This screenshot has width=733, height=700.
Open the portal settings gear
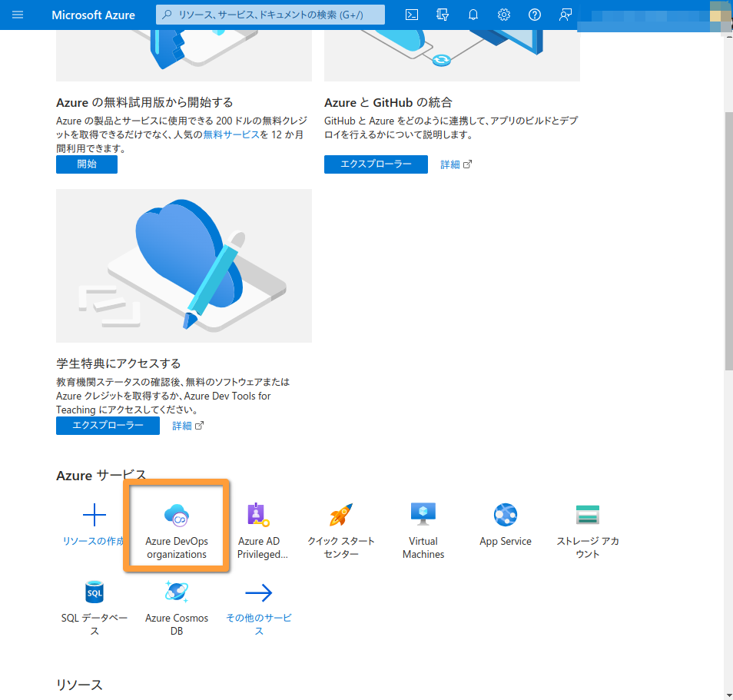(503, 14)
